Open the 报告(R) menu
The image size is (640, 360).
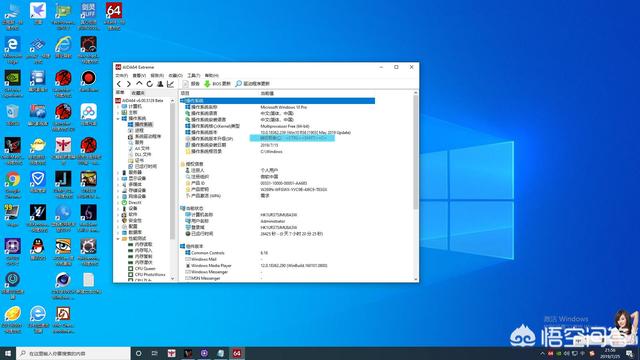(157, 76)
